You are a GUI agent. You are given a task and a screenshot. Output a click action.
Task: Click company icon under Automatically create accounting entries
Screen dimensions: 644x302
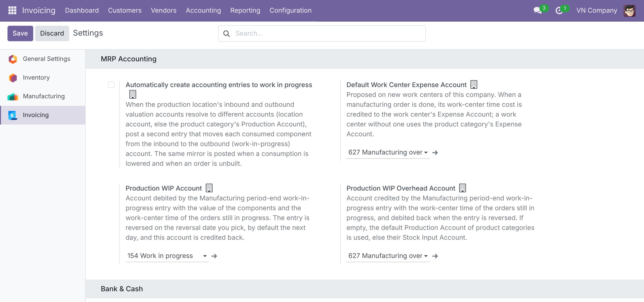tap(133, 94)
